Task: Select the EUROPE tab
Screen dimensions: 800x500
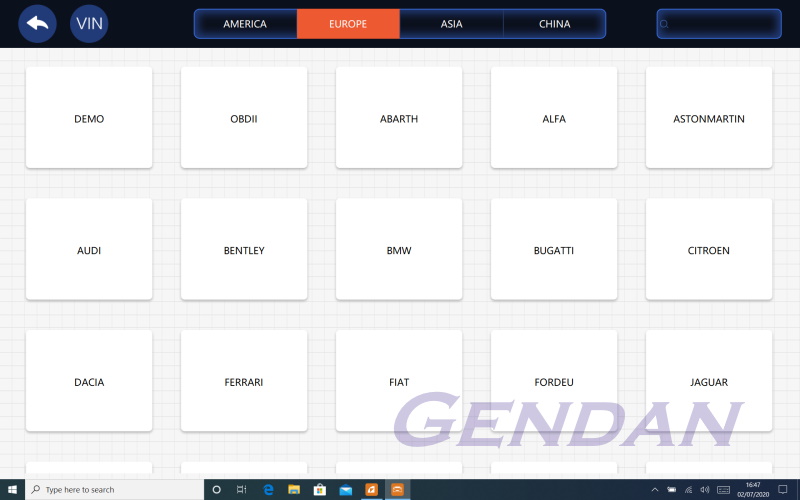Action: tap(348, 24)
